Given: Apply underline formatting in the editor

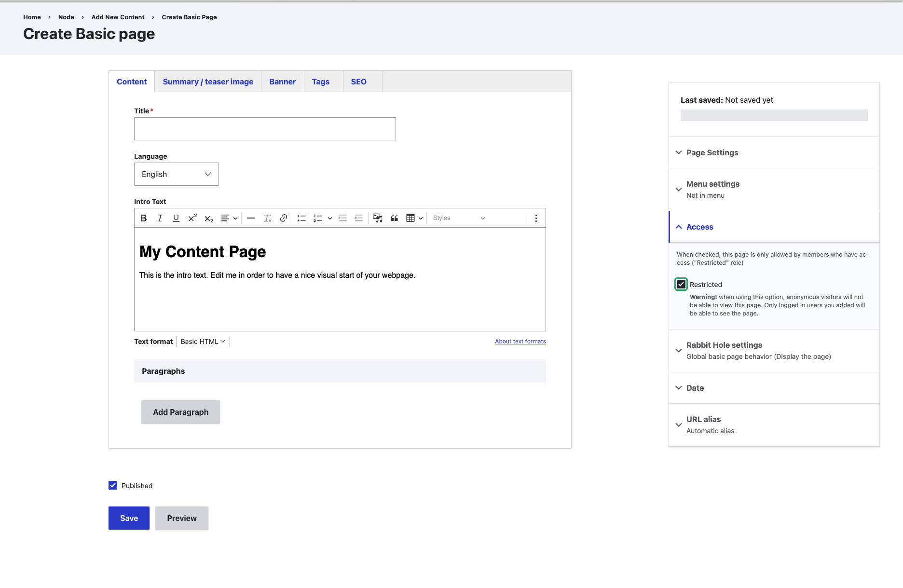Looking at the screenshot, I should coord(176,218).
